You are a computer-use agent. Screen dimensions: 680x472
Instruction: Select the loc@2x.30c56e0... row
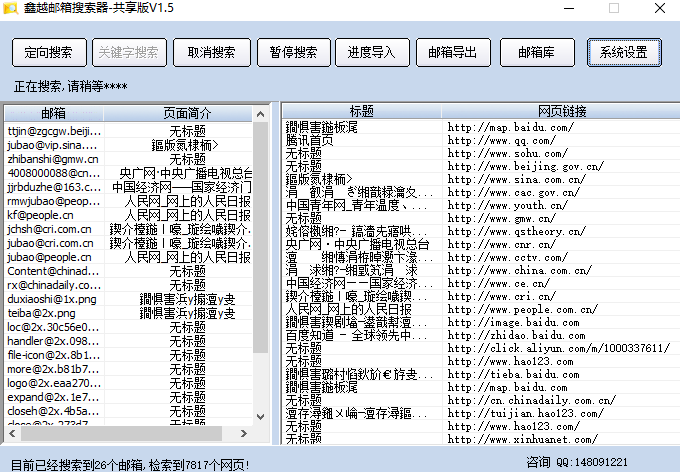(128, 327)
